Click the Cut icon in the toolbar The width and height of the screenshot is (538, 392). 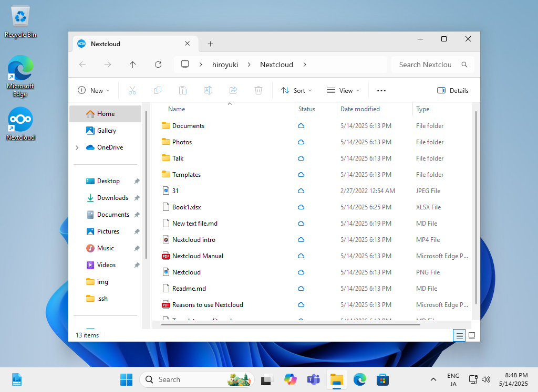click(x=132, y=90)
